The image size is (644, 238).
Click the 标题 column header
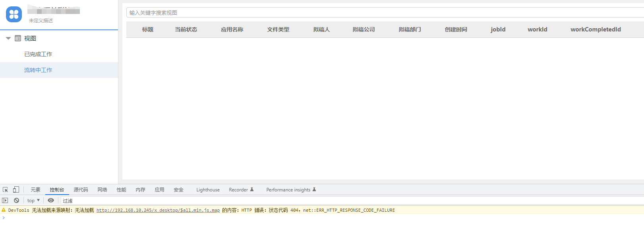148,29
